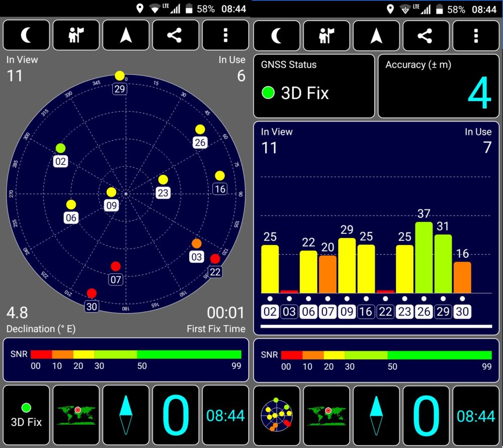Open the Accuracy (± m) panel
Image resolution: width=503 pixels, height=448 pixels.
click(438, 86)
